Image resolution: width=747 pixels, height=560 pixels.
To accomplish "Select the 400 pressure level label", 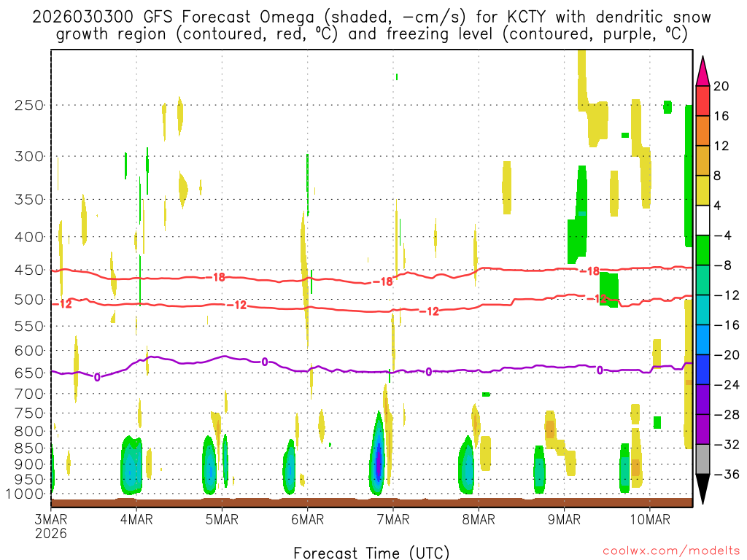I will (x=29, y=237).
